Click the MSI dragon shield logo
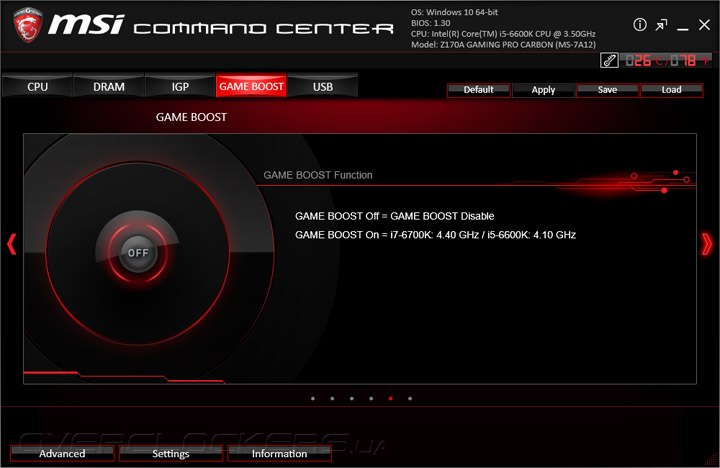Viewport: 720px width, 468px height. click(28, 25)
